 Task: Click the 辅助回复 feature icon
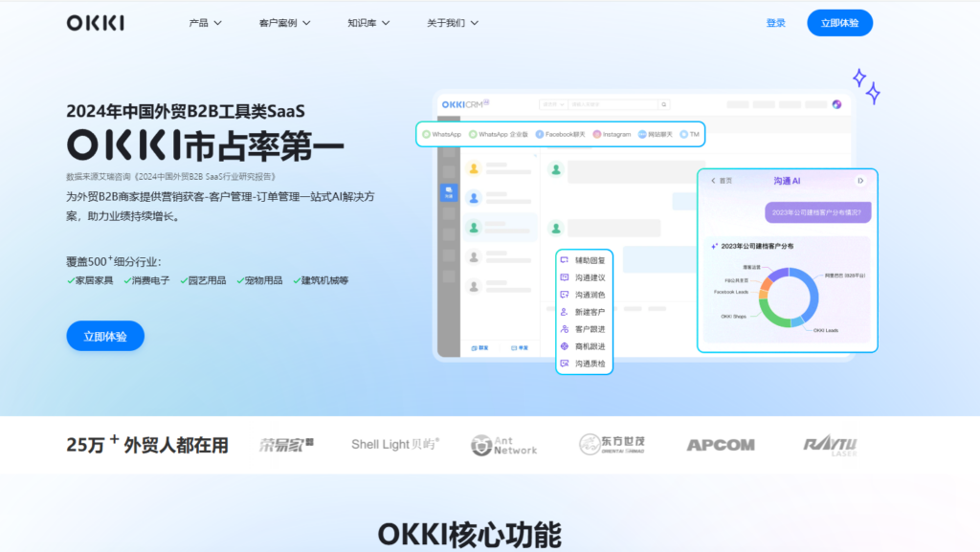point(564,260)
